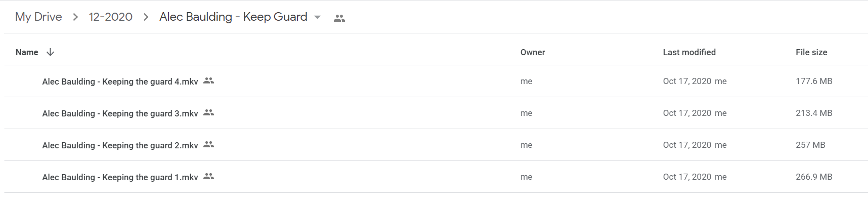Go to the 12-2020 breadcrumb folder
Image resolution: width=868 pixels, height=204 pixels.
point(110,17)
